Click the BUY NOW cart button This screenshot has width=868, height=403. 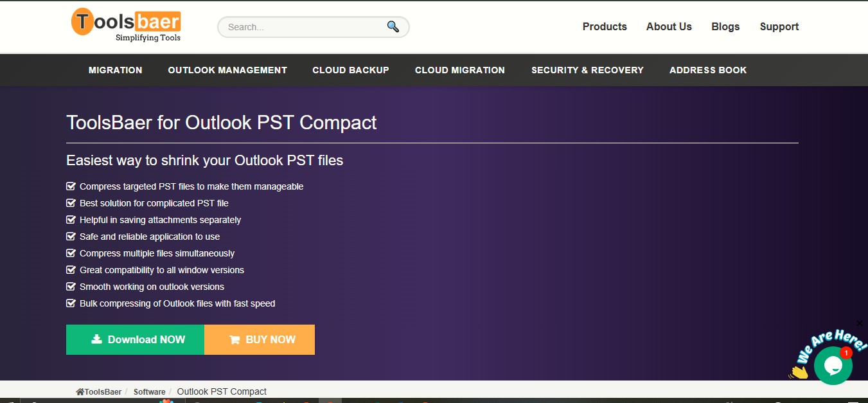click(x=260, y=339)
